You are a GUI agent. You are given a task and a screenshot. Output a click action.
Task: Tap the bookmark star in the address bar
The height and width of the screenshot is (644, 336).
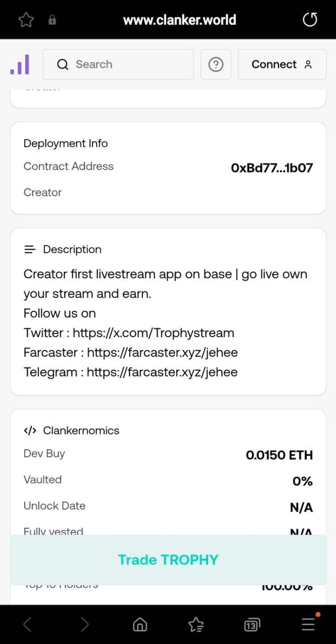coord(26,20)
